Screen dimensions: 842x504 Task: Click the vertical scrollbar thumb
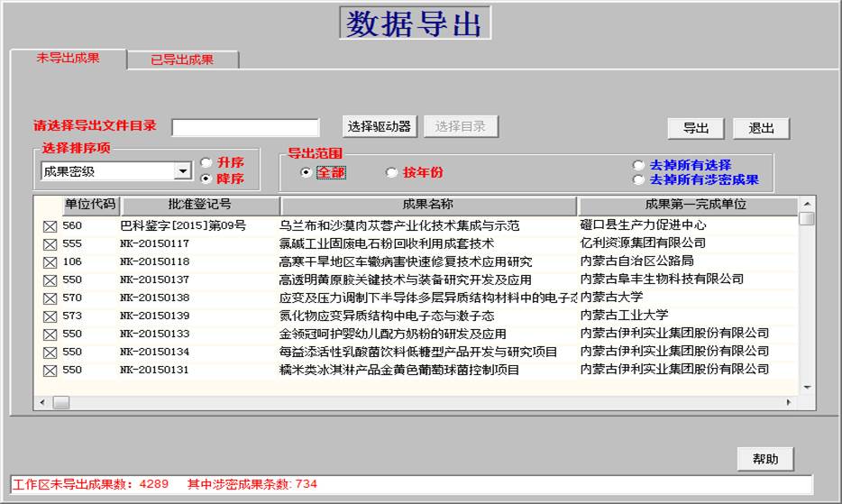click(807, 218)
